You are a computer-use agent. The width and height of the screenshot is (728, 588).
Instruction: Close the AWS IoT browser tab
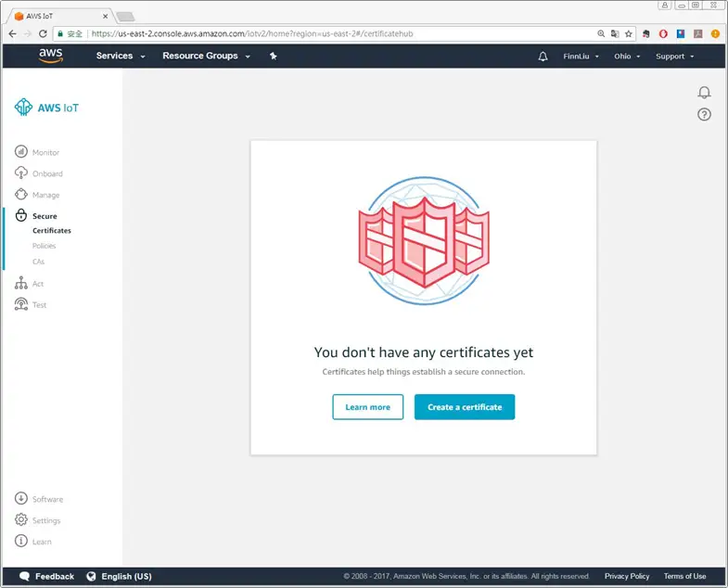pos(106,16)
